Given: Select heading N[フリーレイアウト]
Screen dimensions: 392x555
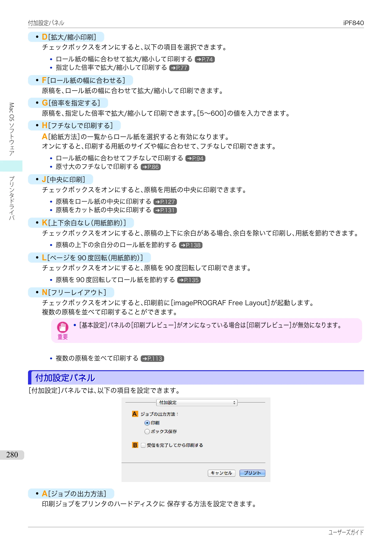Looking at the screenshot, I should pos(71,293).
